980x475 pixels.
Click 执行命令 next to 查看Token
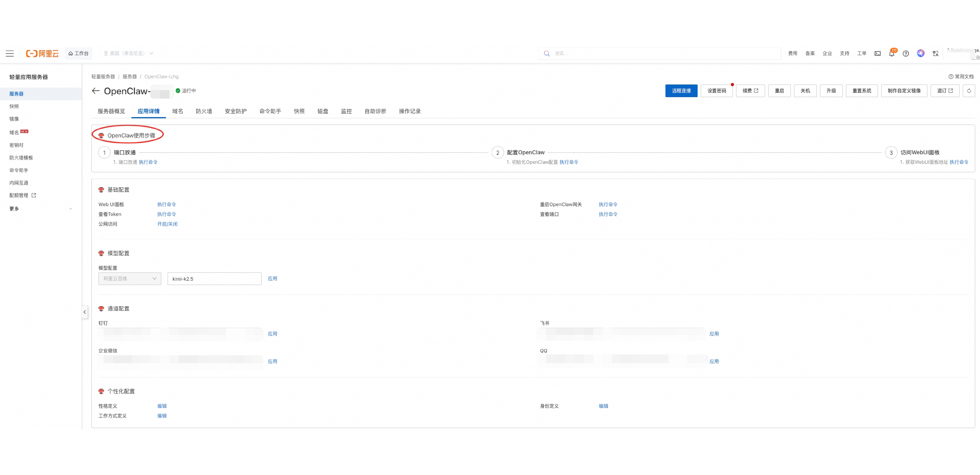167,214
